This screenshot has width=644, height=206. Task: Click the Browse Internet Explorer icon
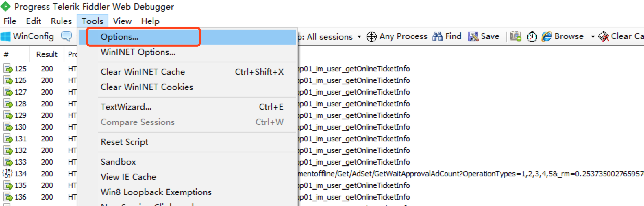(547, 36)
